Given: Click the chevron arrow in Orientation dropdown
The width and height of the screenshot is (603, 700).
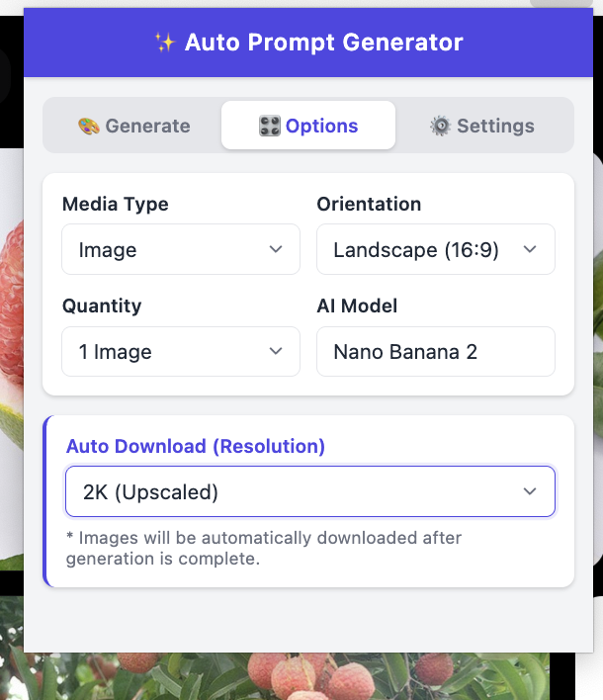Looking at the screenshot, I should pyautogui.click(x=530, y=250).
